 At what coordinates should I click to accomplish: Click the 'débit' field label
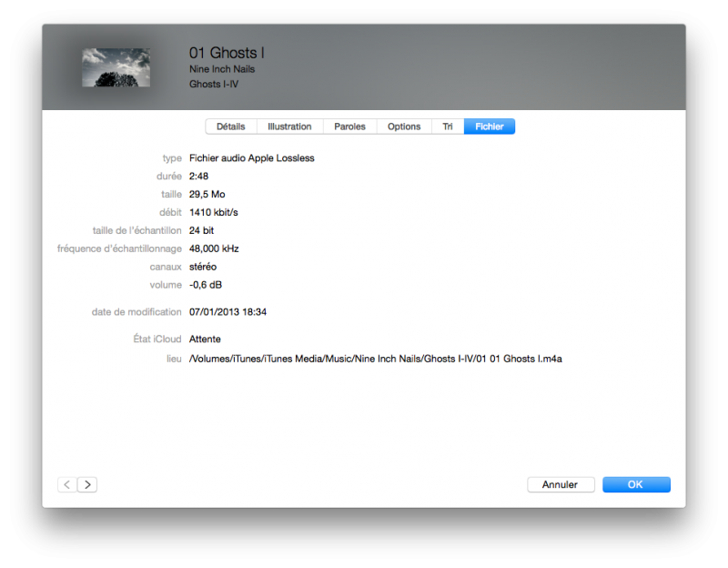click(170, 212)
